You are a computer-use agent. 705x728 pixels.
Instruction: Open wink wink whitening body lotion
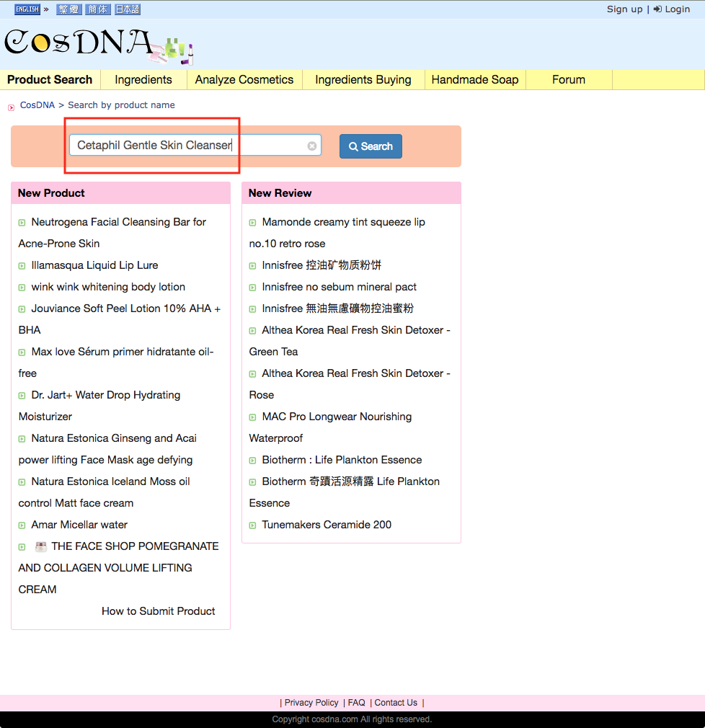tap(108, 287)
